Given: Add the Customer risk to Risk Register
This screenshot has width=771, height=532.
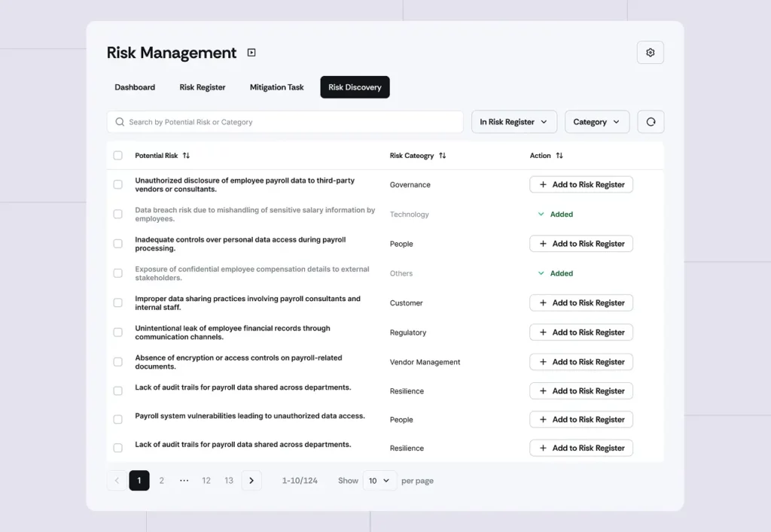Looking at the screenshot, I should pyautogui.click(x=581, y=302).
